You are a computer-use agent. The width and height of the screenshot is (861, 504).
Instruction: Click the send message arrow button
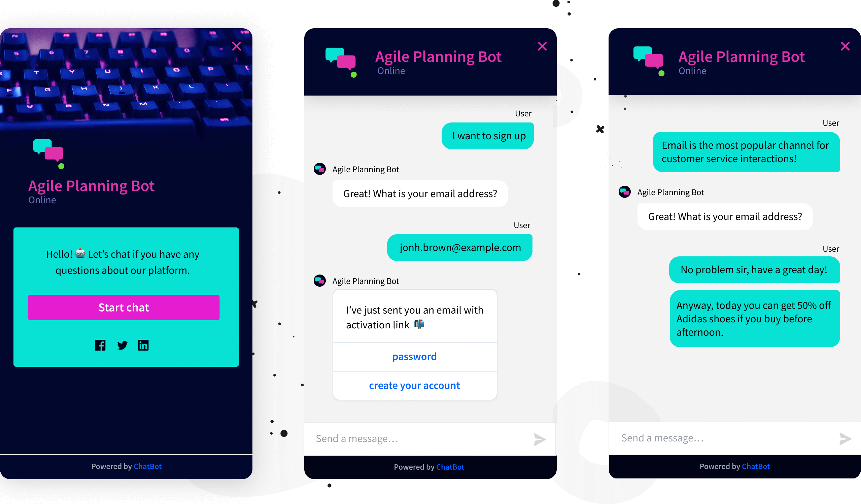[x=540, y=438]
